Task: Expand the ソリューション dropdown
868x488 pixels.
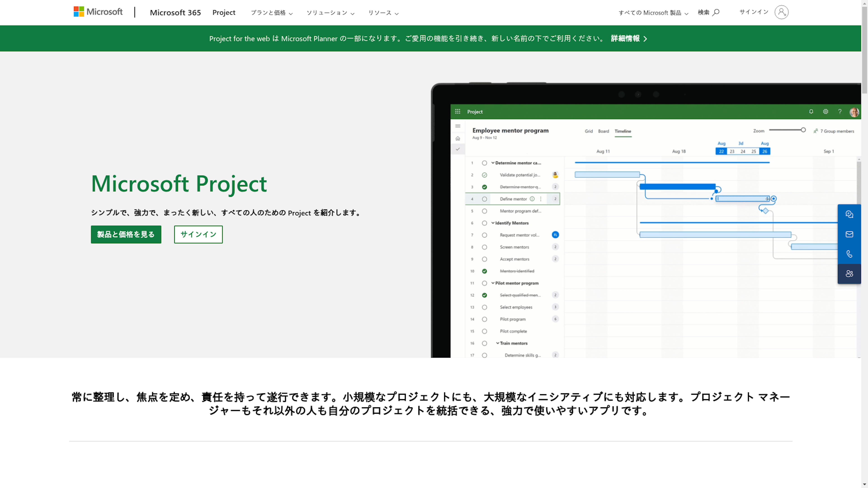Action: click(x=330, y=13)
